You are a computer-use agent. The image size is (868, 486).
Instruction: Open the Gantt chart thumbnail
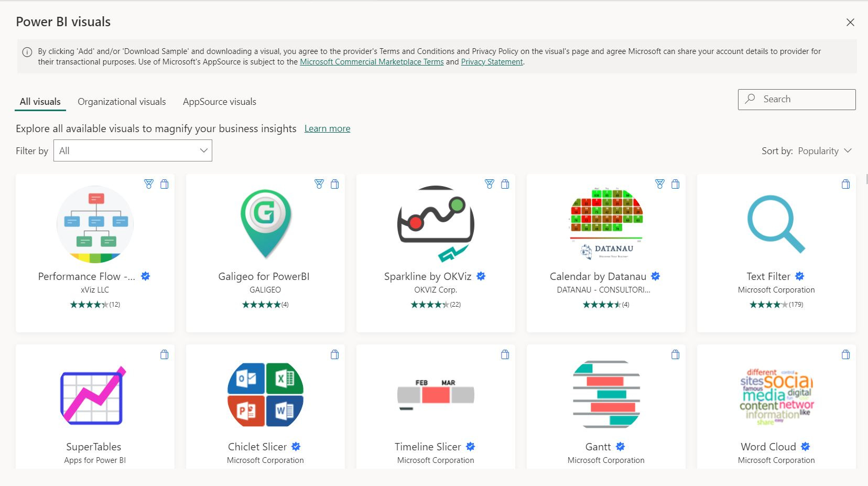[606, 394]
